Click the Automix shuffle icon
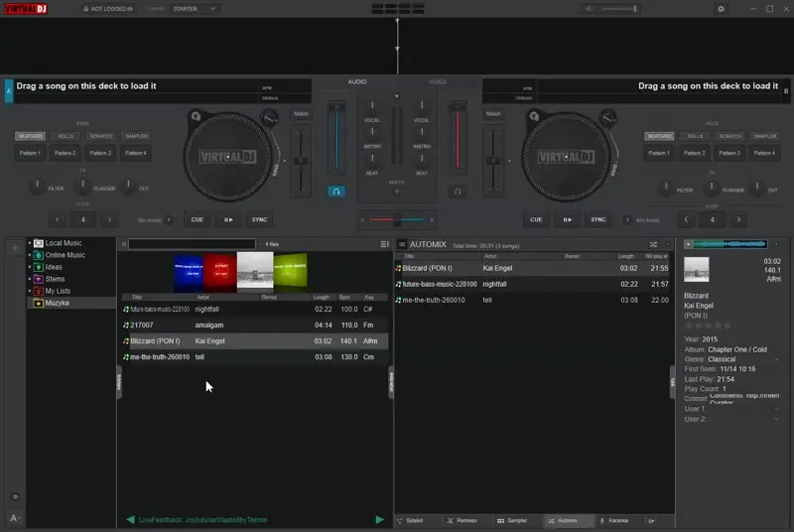This screenshot has height=532, width=794. [653, 244]
